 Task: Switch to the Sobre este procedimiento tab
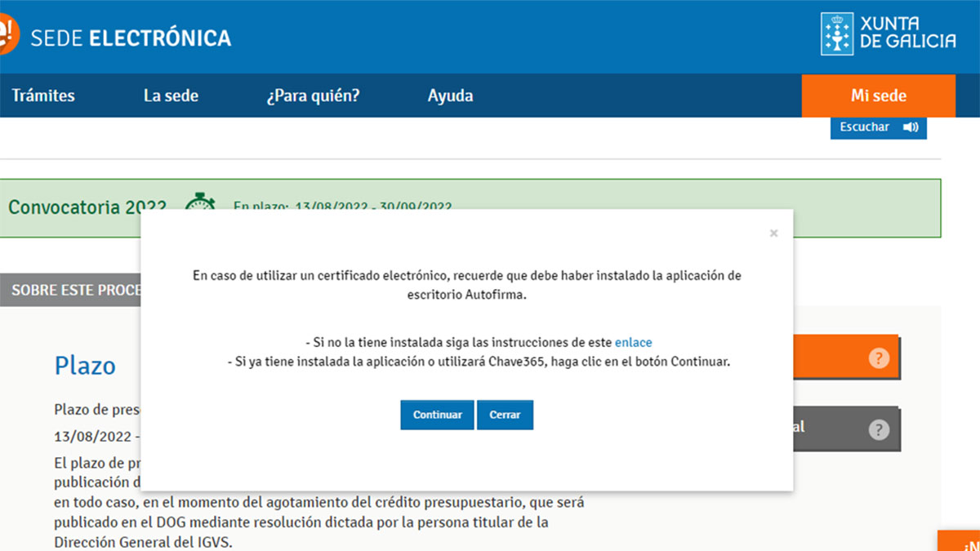tap(75, 291)
